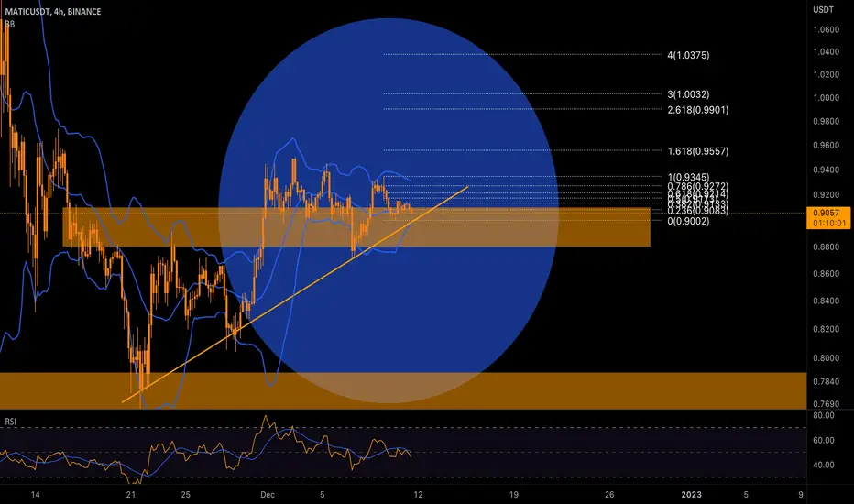Click the 80.00 RSI scale label
854x504 pixels.
(x=823, y=415)
